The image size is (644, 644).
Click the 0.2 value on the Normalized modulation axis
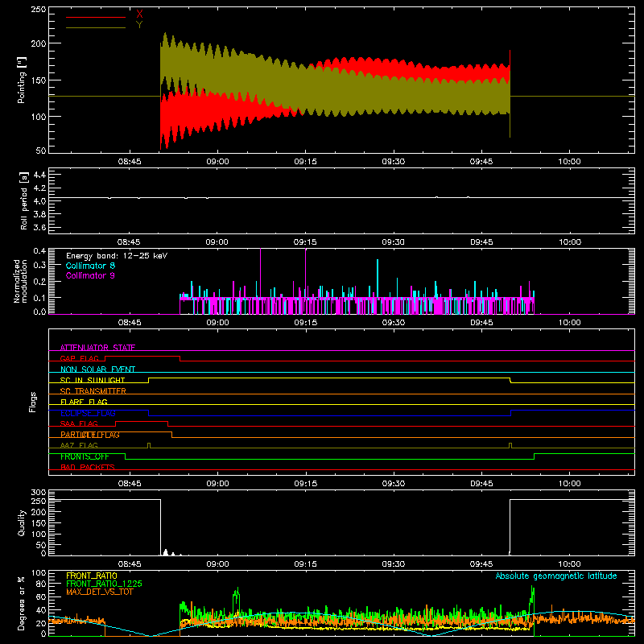point(39,282)
